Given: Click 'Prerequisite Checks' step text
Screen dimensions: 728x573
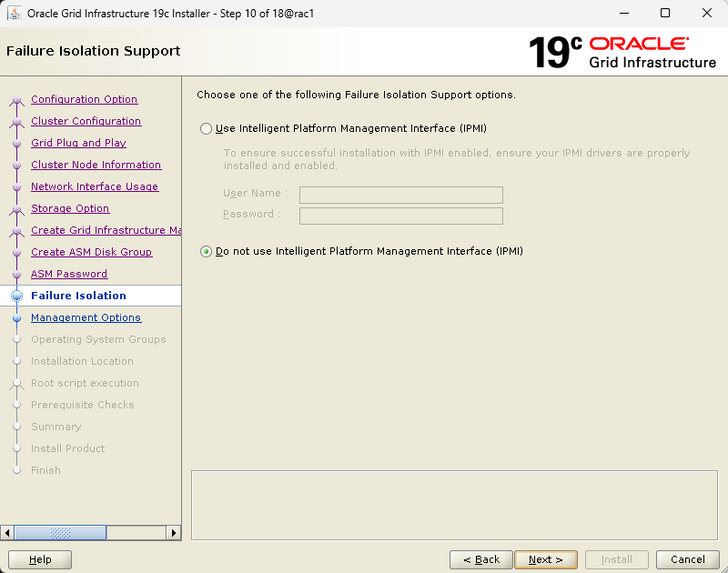Looking at the screenshot, I should (83, 405).
